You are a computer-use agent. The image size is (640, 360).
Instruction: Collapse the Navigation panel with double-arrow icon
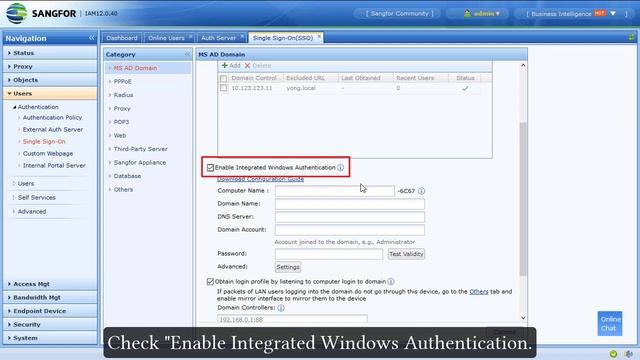tap(91, 38)
